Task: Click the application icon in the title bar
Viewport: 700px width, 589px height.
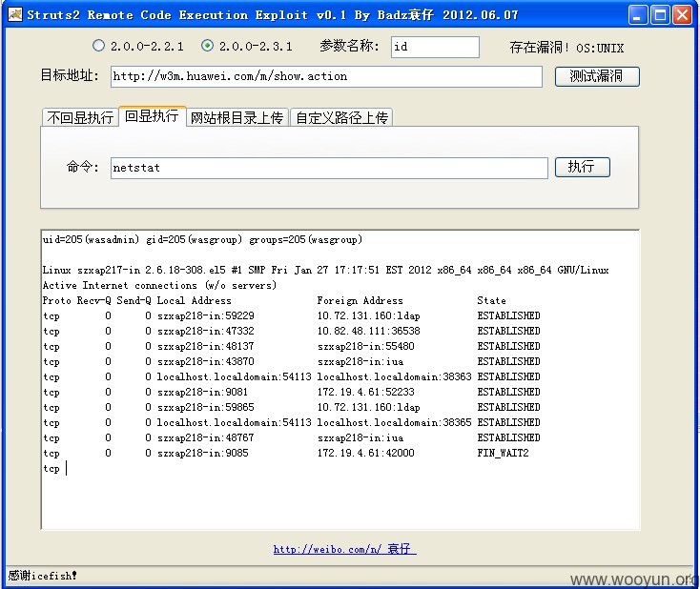Action: point(14,14)
